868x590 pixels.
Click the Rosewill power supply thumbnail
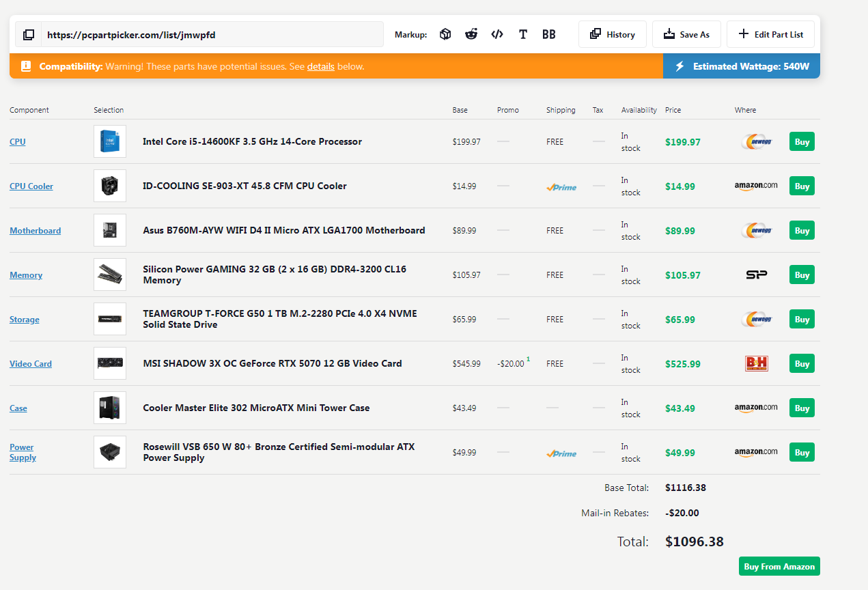110,452
